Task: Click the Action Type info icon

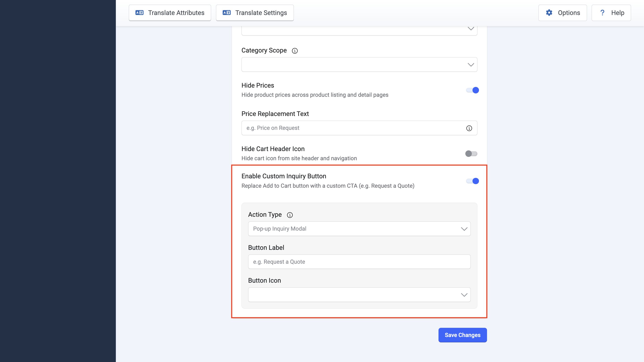Action: [290, 215]
